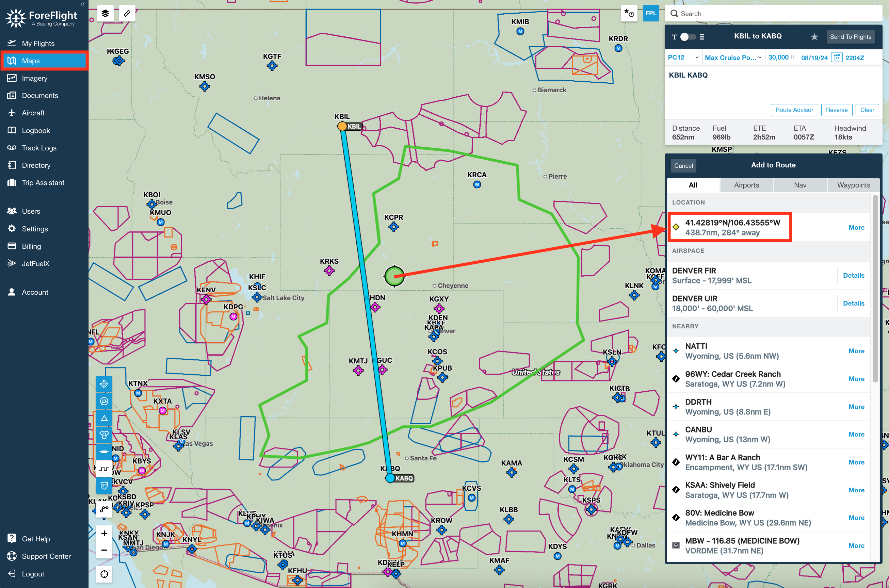
Task: Edit the 30,000 ft altitude field
Action: [781, 58]
